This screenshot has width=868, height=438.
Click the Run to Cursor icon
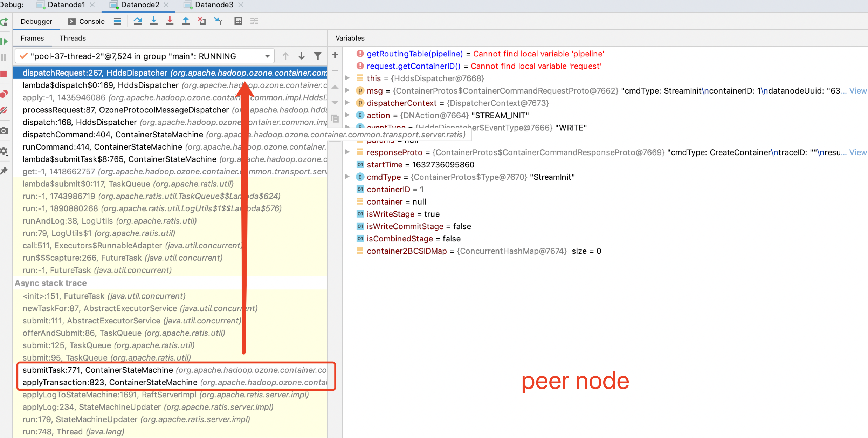click(x=218, y=21)
